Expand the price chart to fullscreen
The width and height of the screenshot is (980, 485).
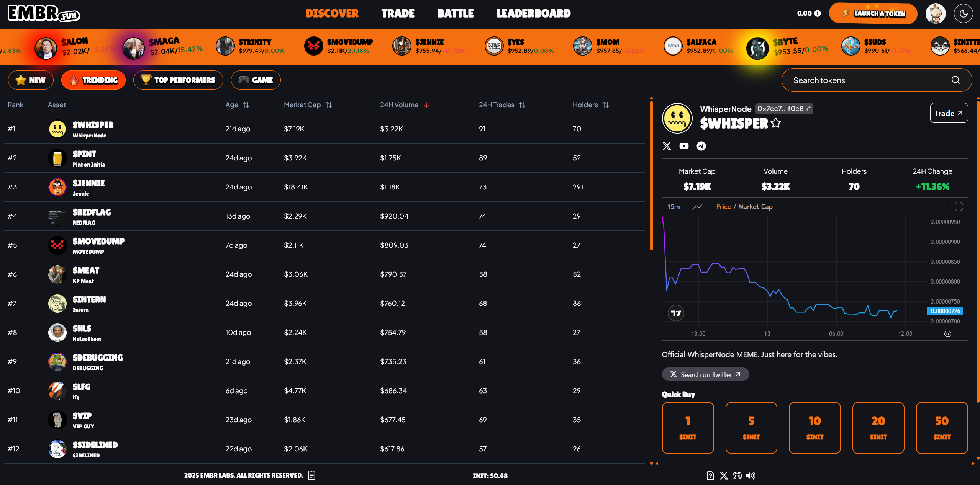coord(958,207)
